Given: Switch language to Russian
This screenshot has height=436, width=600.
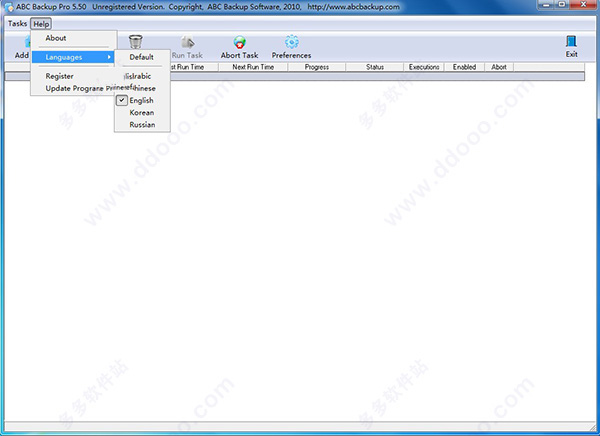Looking at the screenshot, I should coord(142,124).
